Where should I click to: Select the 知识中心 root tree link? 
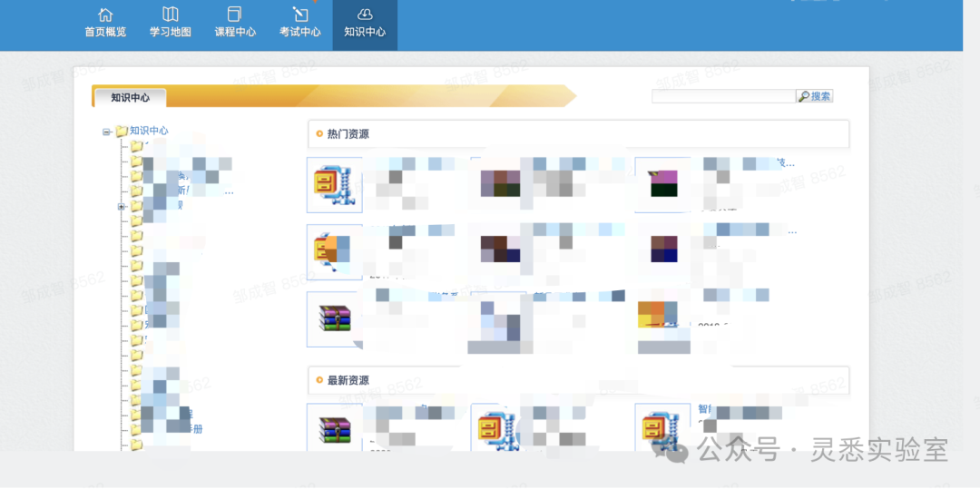pos(149,131)
